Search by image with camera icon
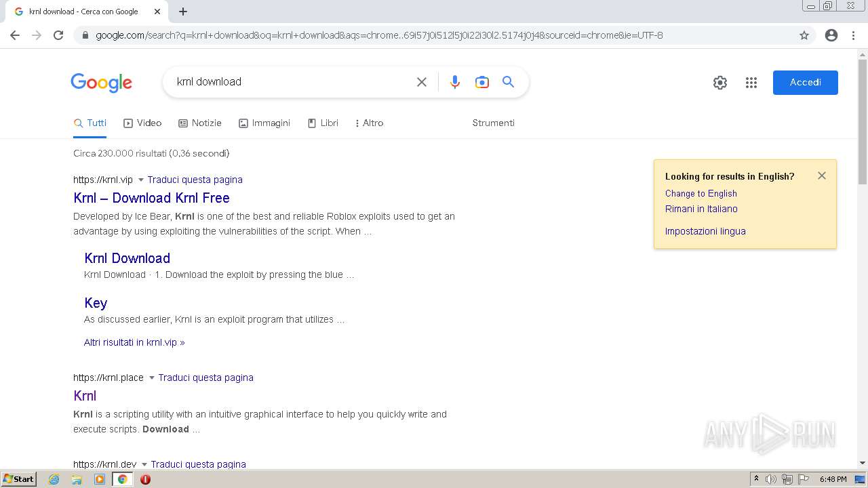868x488 pixels. coord(482,82)
